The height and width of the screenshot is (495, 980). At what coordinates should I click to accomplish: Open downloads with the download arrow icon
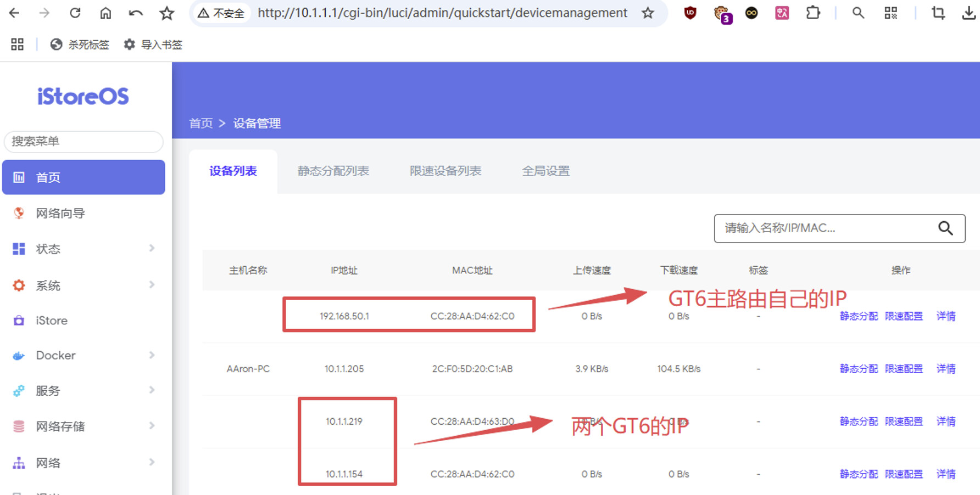tap(969, 13)
